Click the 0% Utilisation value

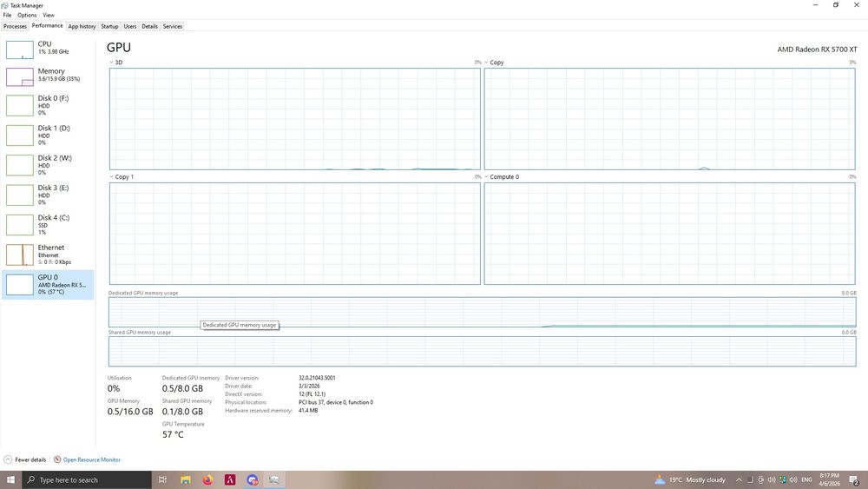click(114, 389)
